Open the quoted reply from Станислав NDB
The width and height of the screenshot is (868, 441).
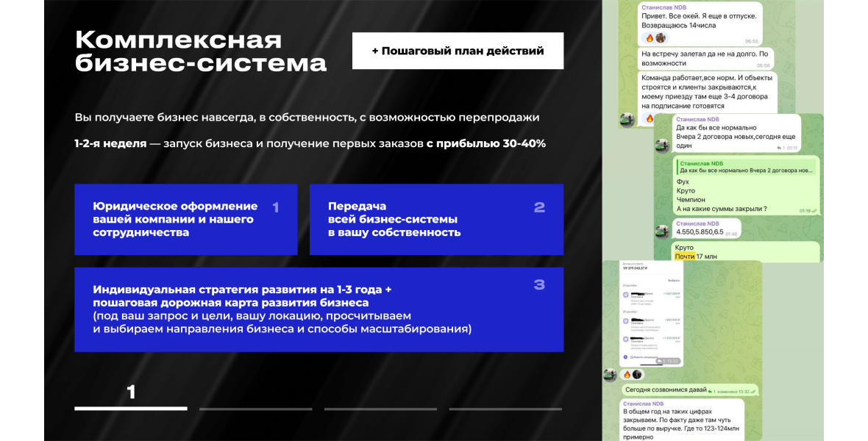746,167
